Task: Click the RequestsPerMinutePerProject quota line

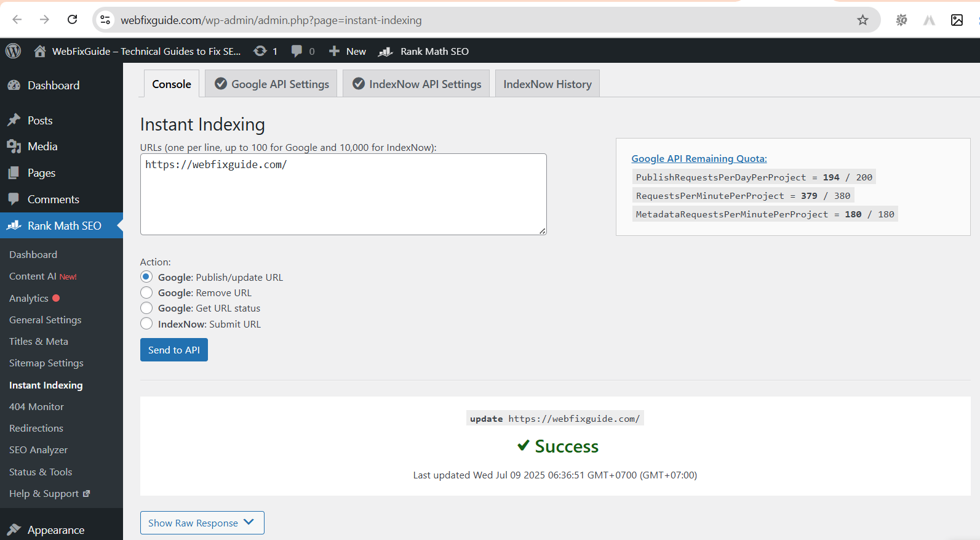Action: pyautogui.click(x=743, y=196)
